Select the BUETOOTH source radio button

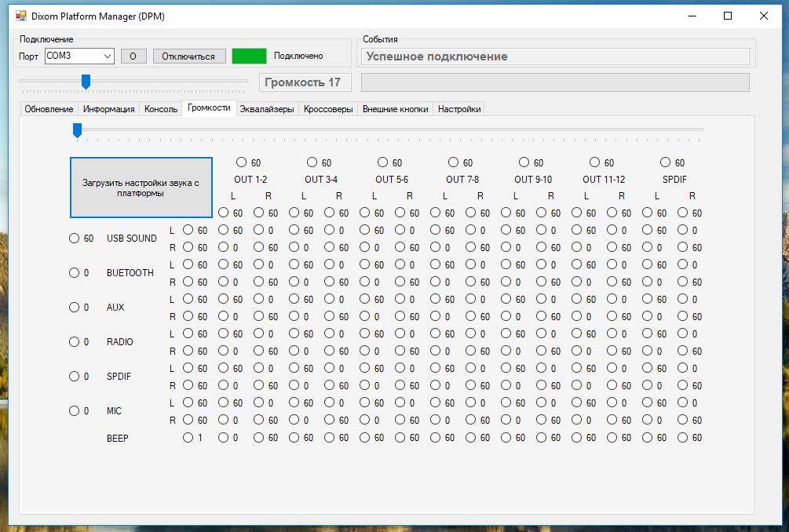click(x=75, y=273)
